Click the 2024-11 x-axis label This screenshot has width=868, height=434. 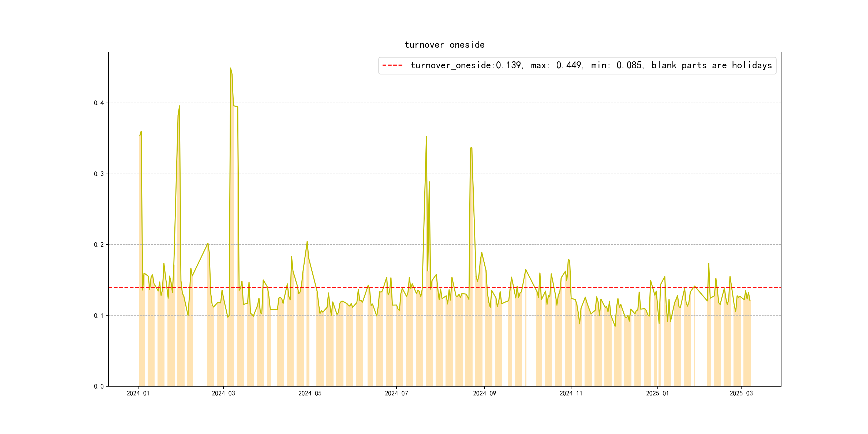pos(571,394)
